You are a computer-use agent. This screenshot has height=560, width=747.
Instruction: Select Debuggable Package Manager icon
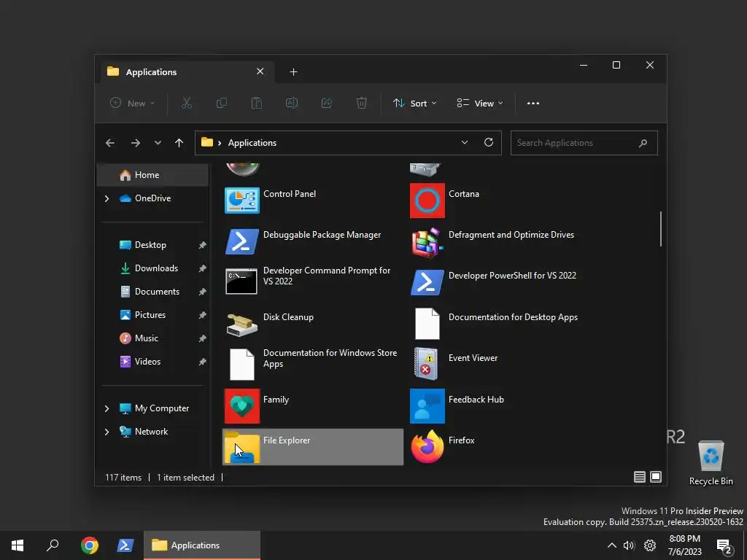[242, 241]
